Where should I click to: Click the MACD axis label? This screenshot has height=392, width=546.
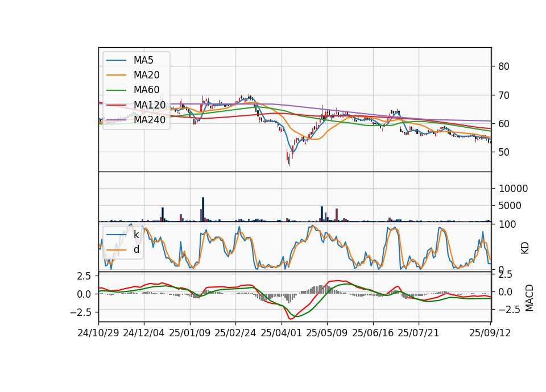click(530, 298)
